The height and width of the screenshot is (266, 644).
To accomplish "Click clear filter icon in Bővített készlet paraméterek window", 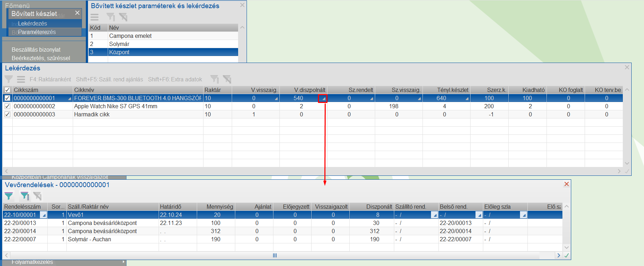I will pyautogui.click(x=123, y=17).
